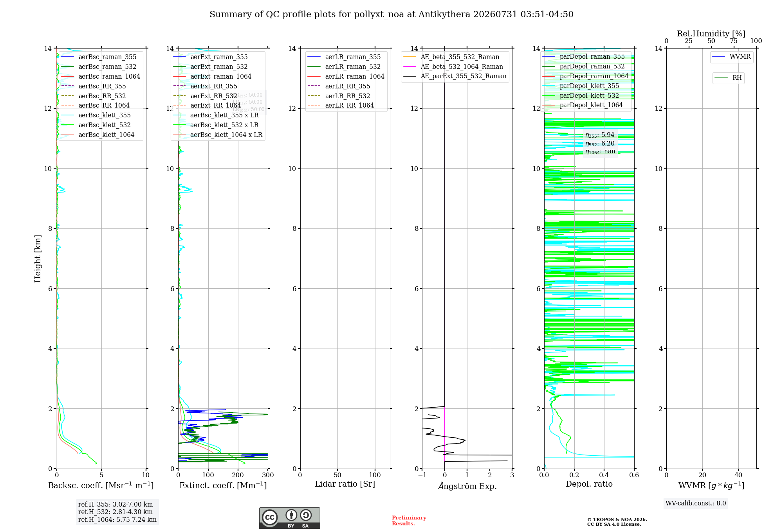Click the Depol. ratio axis label
Image resolution: width=783 pixels, height=532 pixels.
(x=589, y=484)
